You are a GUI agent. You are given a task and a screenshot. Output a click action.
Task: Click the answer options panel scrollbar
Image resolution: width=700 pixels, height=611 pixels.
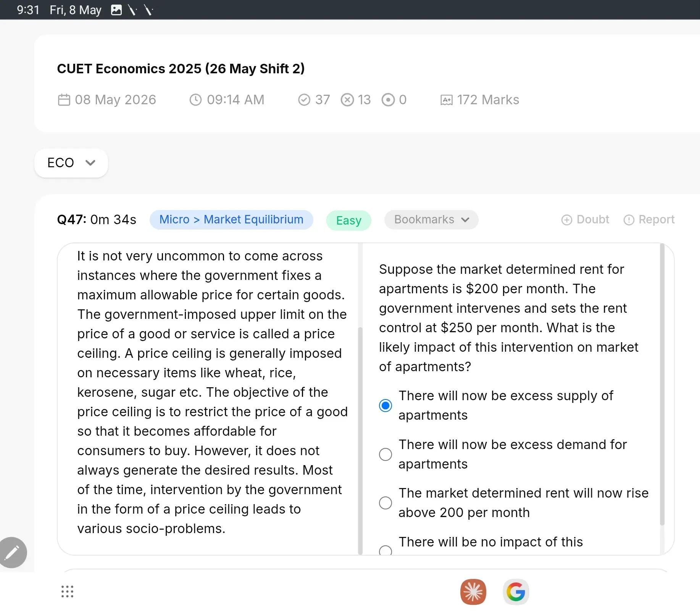[x=662, y=384]
